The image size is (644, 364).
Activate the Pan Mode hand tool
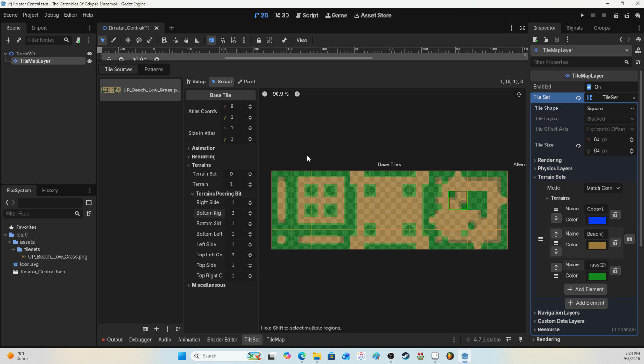pos(186,40)
